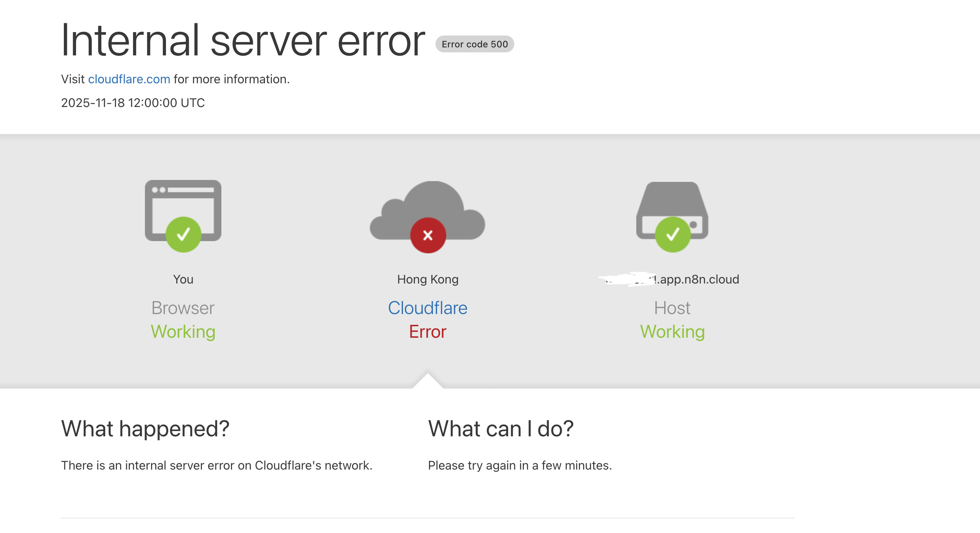
Task: Open the cloudflare.com link
Action: click(129, 79)
